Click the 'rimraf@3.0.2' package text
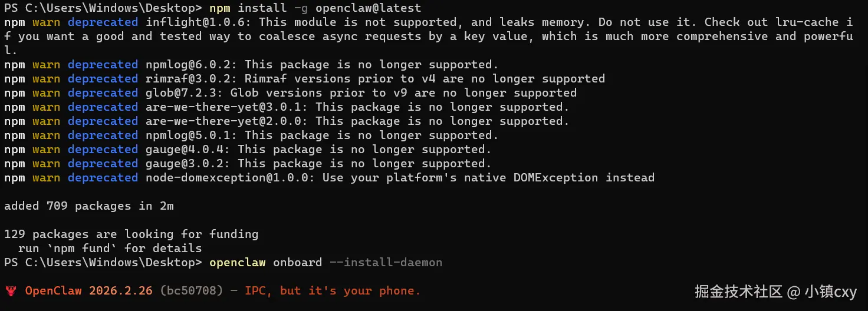The image size is (868, 311). (190, 79)
